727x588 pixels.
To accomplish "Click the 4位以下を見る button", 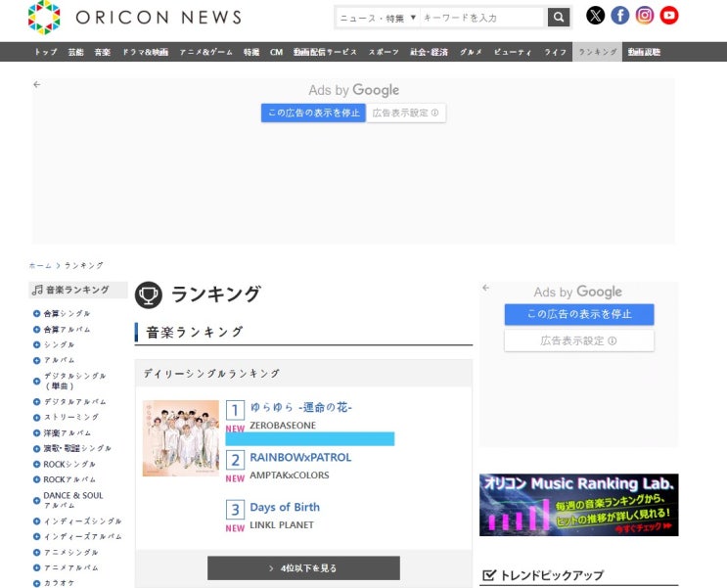I will (303, 568).
